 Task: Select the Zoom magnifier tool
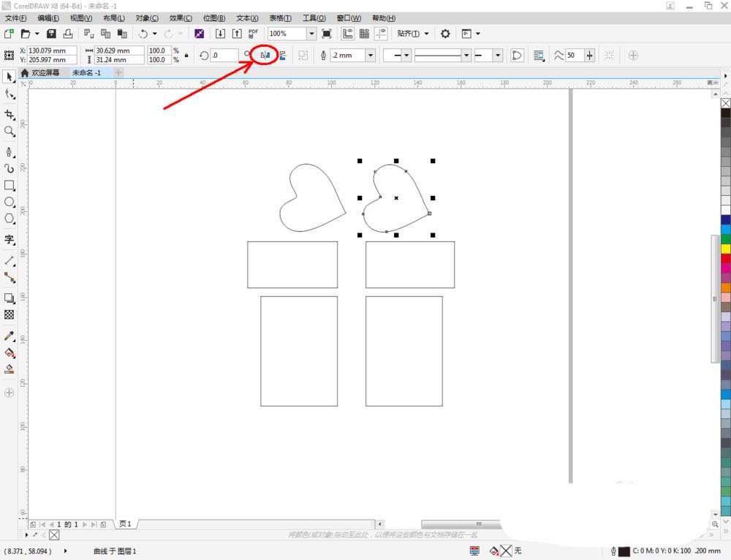pyautogui.click(x=9, y=132)
